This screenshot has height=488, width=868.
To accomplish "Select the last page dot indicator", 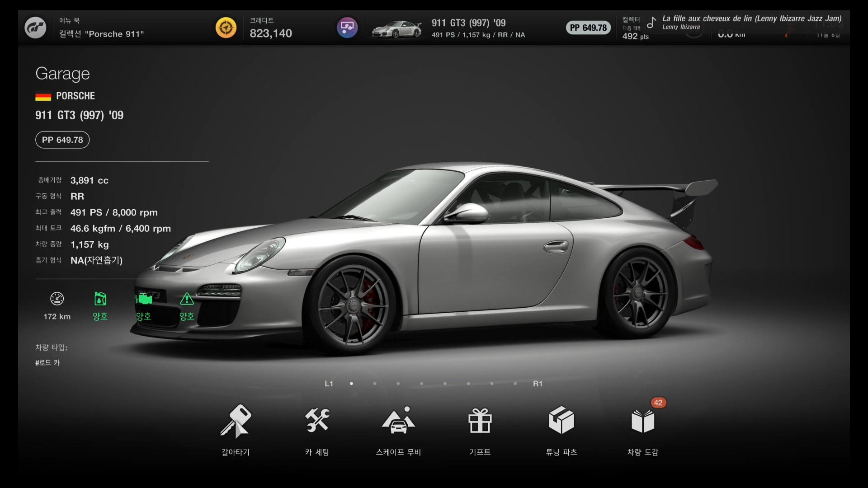I will pyautogui.click(x=515, y=384).
